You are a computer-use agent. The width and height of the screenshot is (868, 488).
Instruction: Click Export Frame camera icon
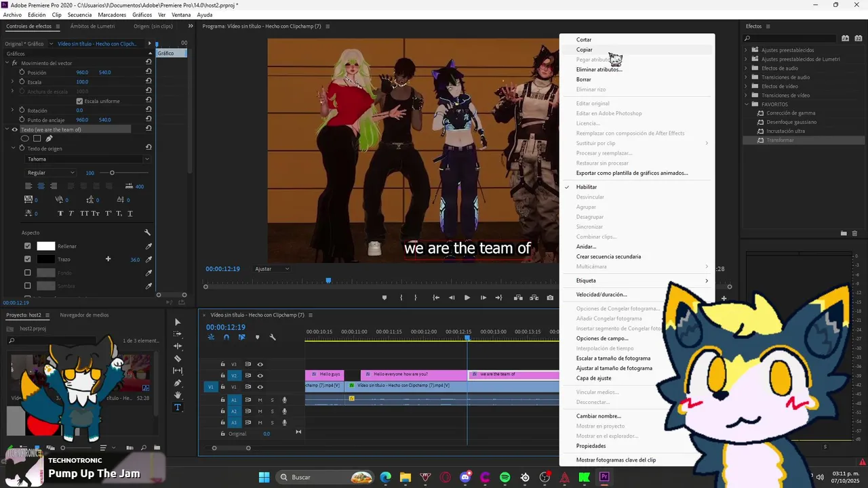pos(550,298)
